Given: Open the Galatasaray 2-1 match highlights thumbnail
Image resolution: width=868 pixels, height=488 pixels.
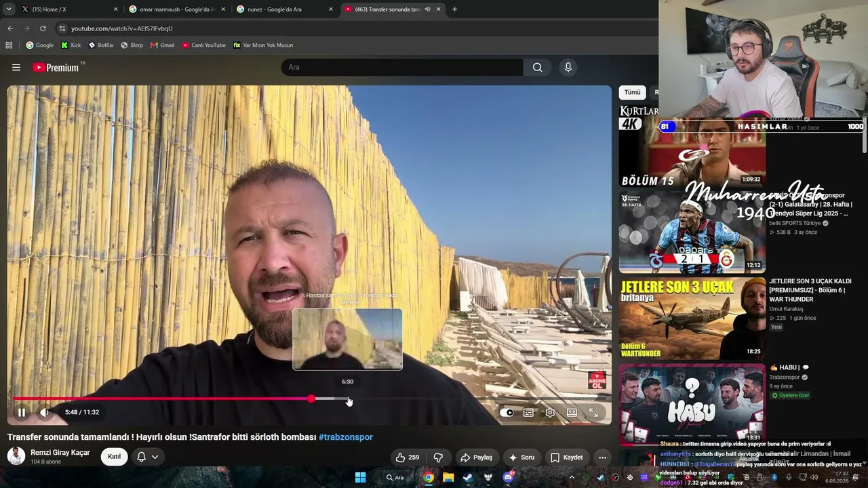Looking at the screenshot, I should [x=692, y=232].
